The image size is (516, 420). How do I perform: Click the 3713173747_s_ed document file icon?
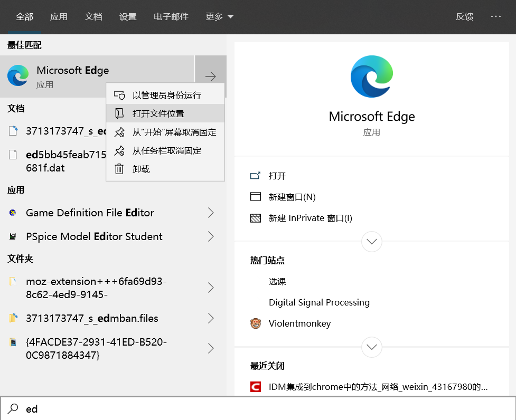click(13, 131)
